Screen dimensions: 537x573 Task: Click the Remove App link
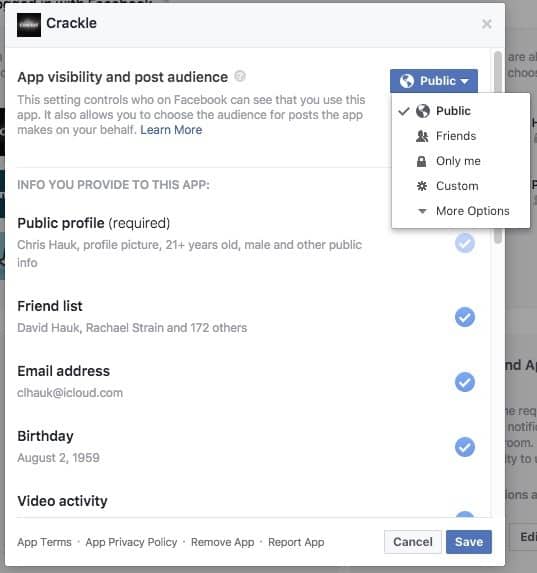pos(222,542)
